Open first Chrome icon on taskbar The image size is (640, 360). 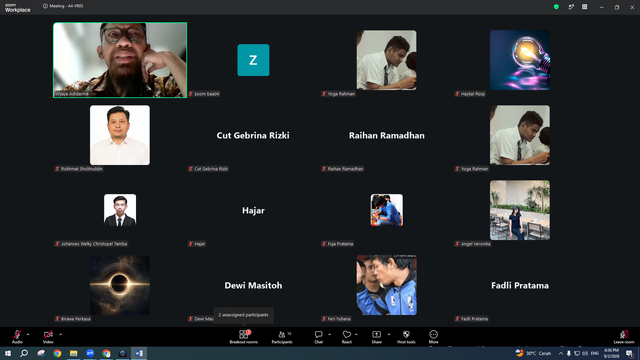[57, 353]
